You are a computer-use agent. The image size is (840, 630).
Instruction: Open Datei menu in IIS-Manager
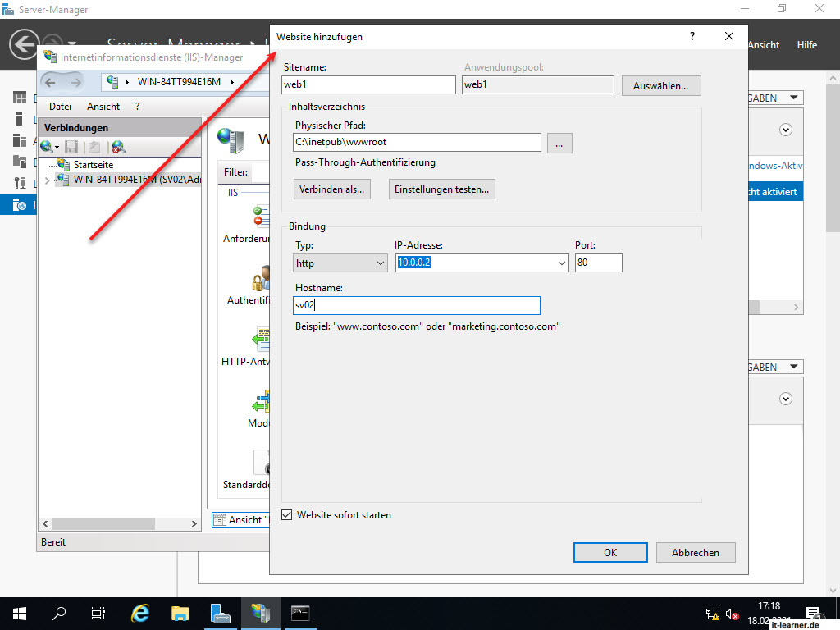click(60, 107)
